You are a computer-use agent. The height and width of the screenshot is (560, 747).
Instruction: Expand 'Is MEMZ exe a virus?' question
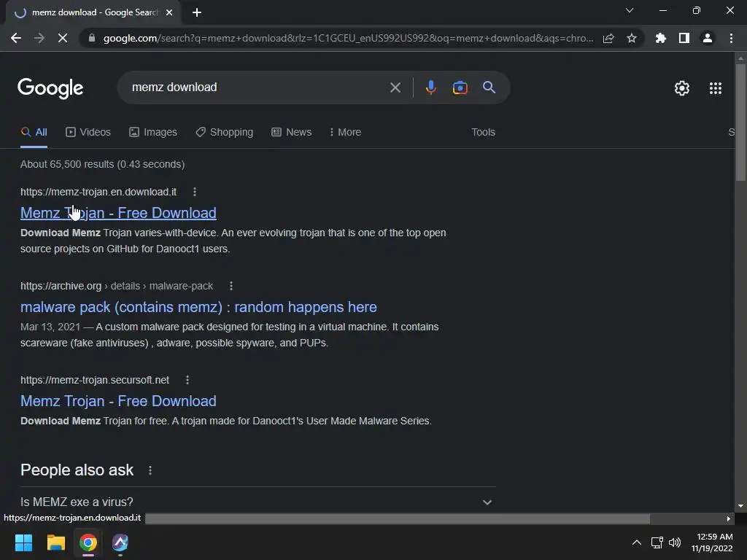(x=258, y=502)
